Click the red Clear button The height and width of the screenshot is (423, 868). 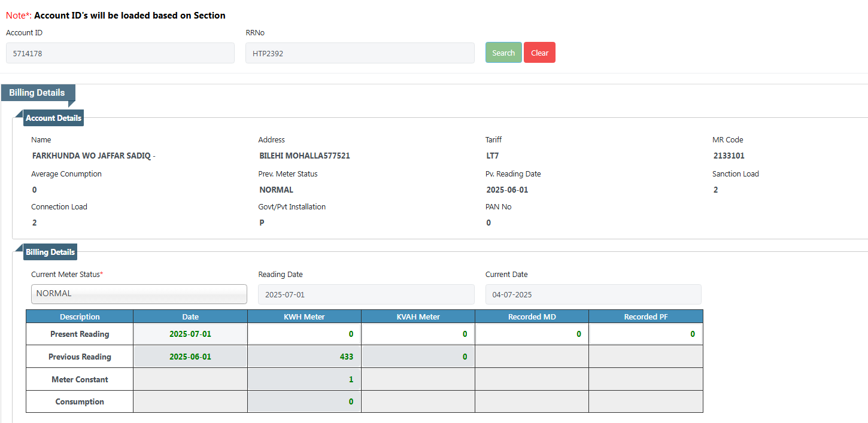point(539,53)
